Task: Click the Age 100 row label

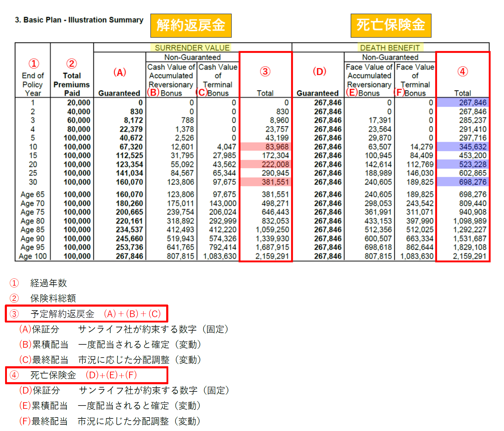Action: 33,256
